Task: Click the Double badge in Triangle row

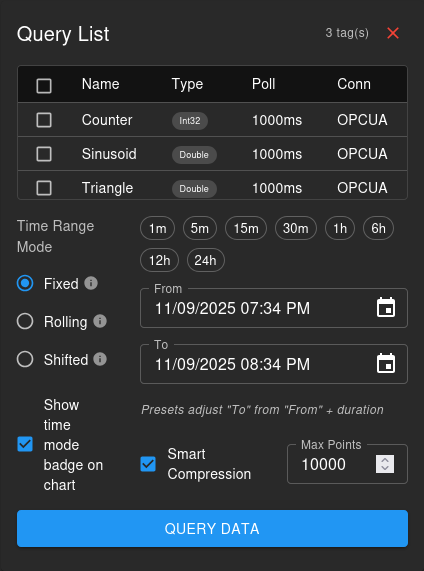Action: [194, 189]
